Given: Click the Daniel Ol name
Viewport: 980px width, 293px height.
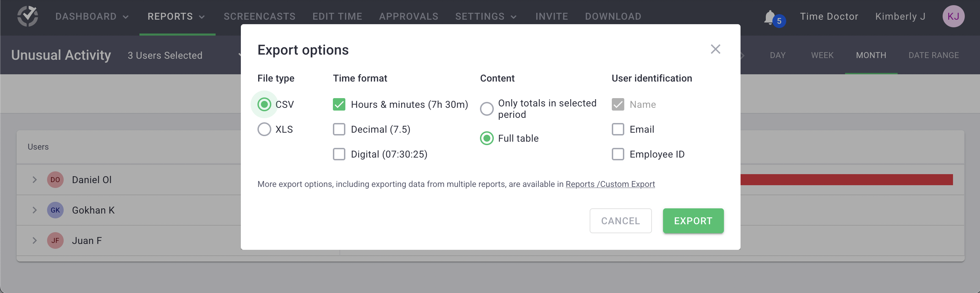Looking at the screenshot, I should point(92,180).
